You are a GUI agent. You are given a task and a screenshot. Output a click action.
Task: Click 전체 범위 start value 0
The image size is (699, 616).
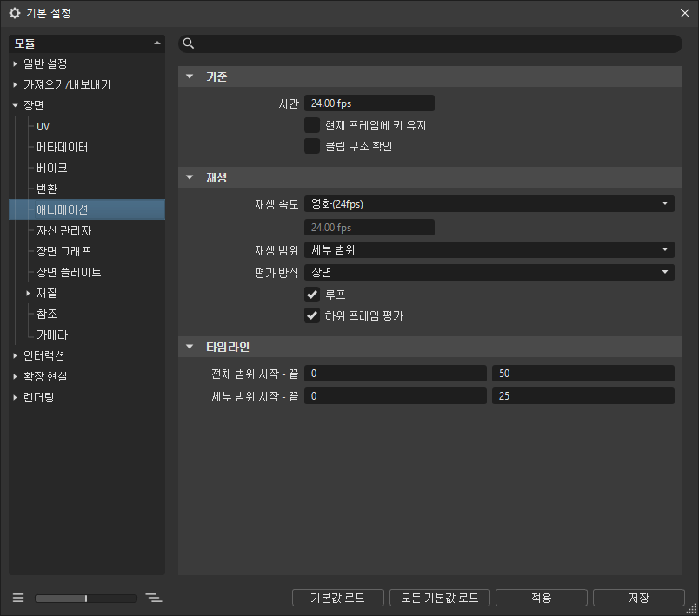pos(396,374)
